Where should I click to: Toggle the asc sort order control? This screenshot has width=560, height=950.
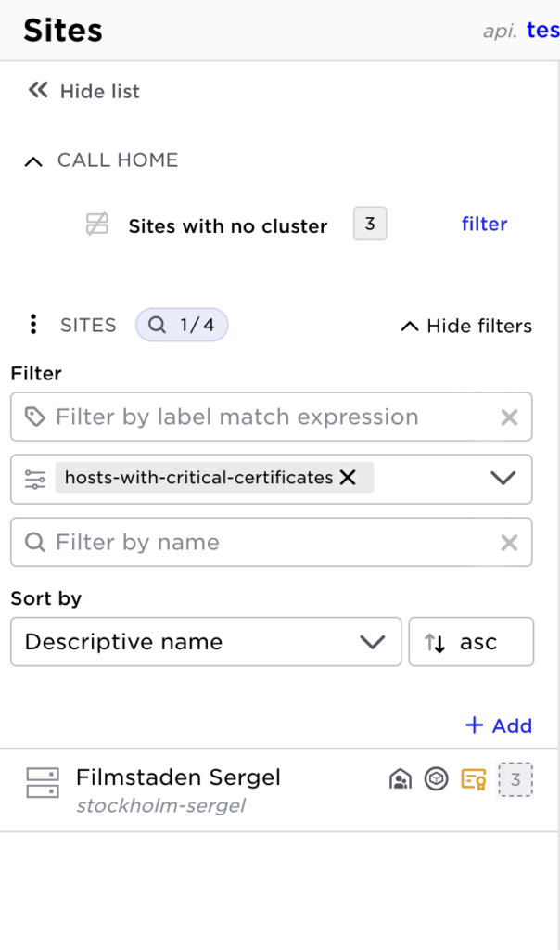(471, 641)
